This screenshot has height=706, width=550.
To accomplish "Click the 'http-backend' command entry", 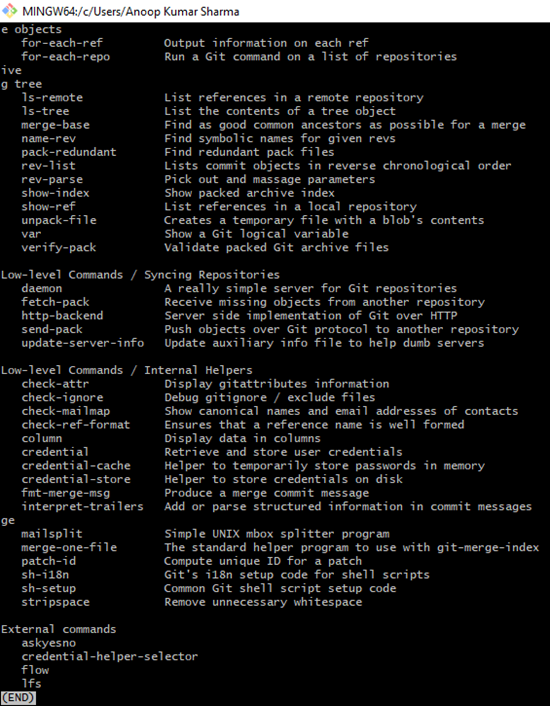I will [x=62, y=316].
